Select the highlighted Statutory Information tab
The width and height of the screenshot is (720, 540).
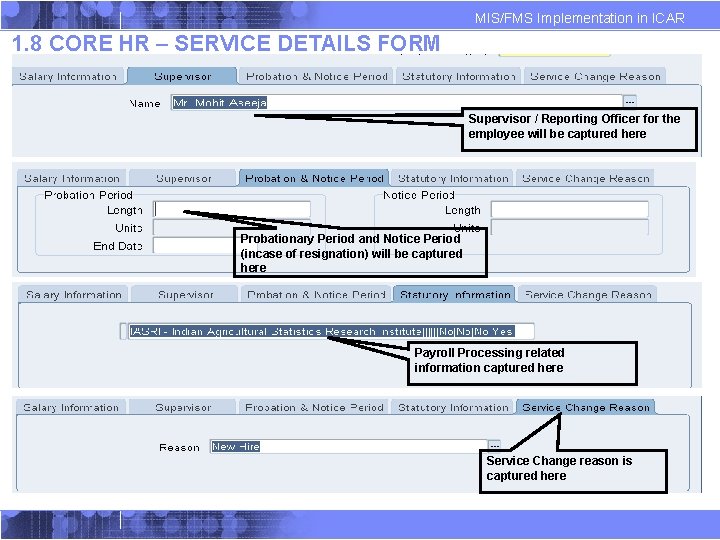pyautogui.click(x=455, y=294)
